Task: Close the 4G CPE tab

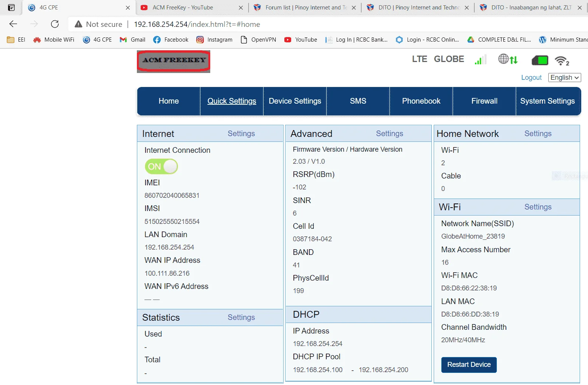Action: coord(128,8)
